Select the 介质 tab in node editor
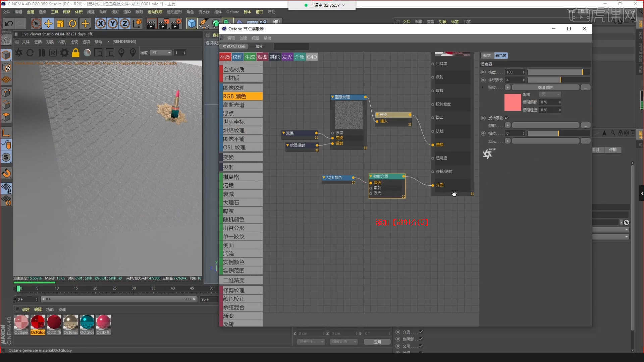 300,57
